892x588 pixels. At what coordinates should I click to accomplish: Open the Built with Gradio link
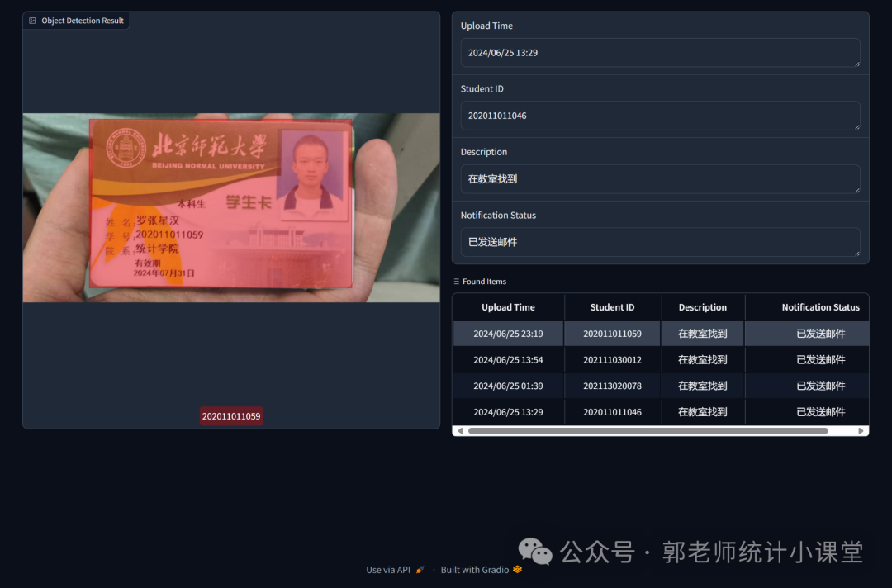click(482, 570)
